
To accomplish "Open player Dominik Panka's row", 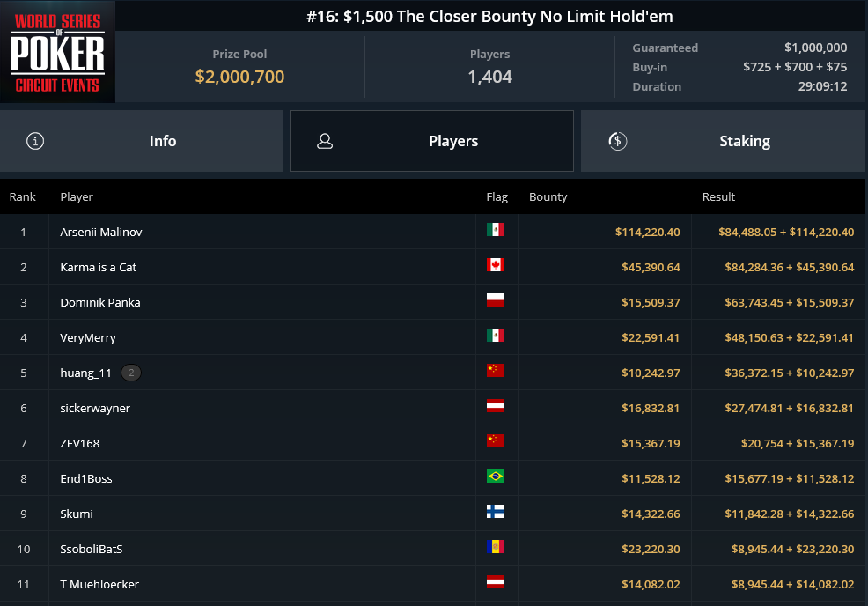I will point(432,302).
